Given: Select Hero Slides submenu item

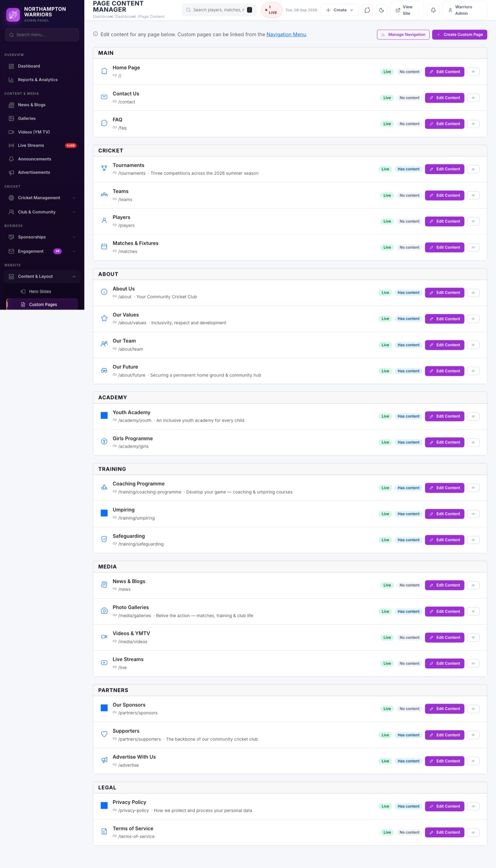Looking at the screenshot, I should coord(42,291).
